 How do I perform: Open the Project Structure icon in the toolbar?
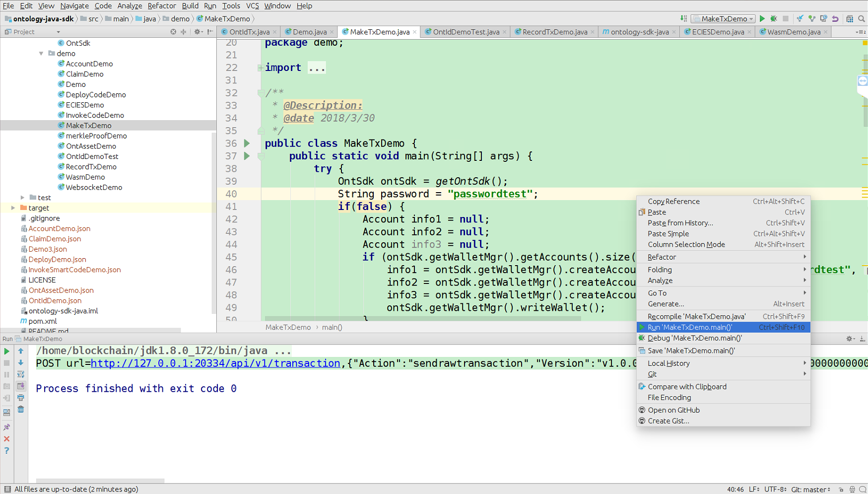click(850, 19)
